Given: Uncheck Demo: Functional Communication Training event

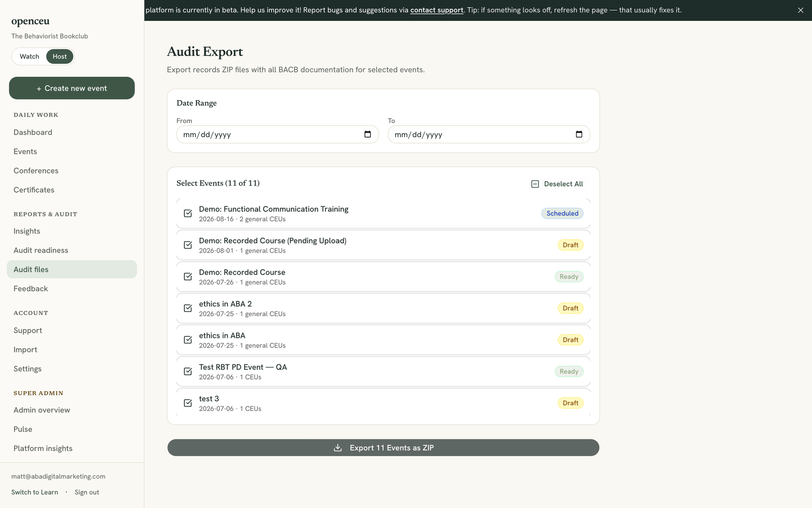Looking at the screenshot, I should [x=188, y=213].
